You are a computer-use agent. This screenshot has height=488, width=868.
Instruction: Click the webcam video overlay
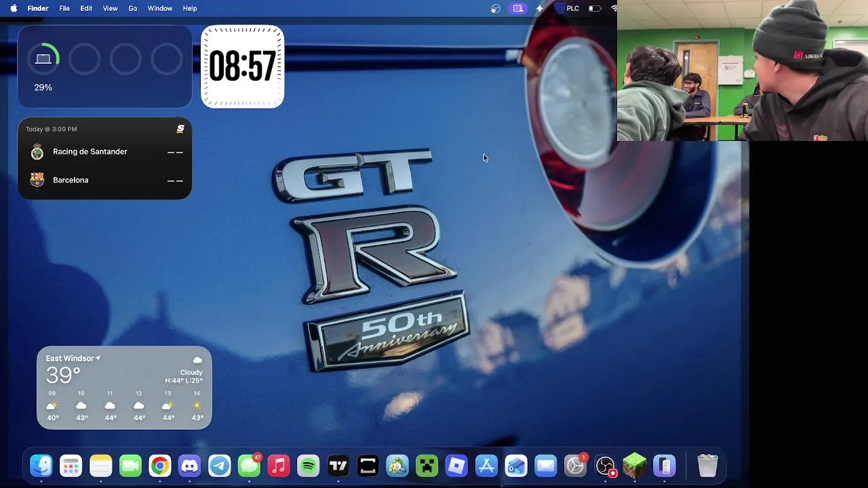coord(743,70)
